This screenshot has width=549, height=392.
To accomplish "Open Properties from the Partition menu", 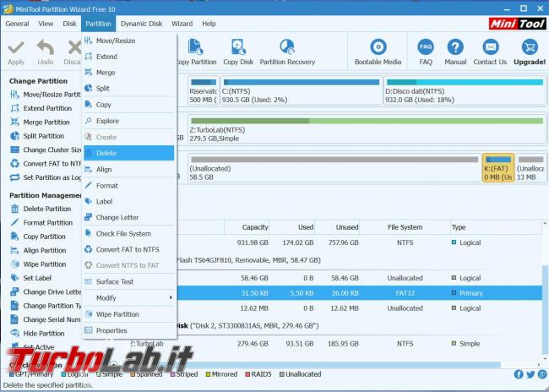I will [129, 330].
